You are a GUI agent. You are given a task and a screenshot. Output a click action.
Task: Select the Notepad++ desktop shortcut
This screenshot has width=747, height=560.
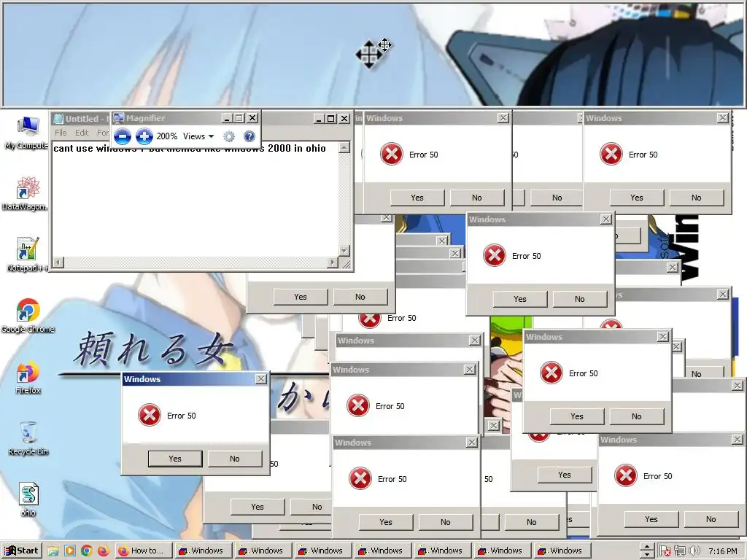pyautogui.click(x=27, y=254)
